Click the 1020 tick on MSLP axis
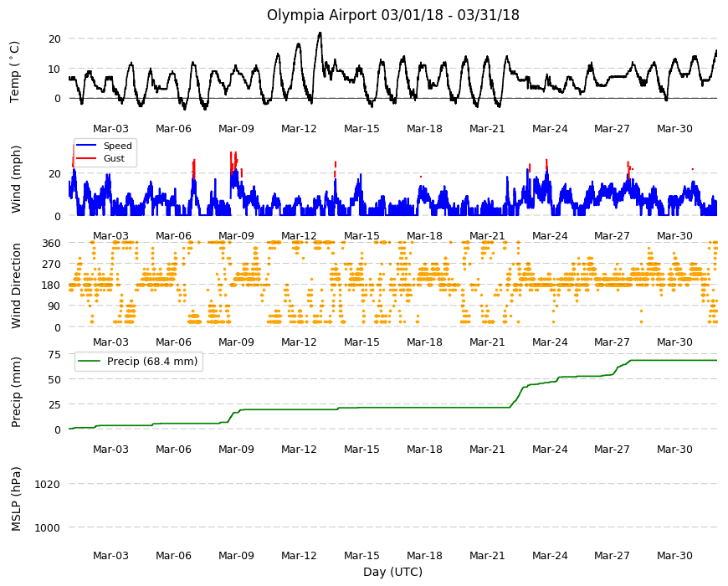 tap(48, 485)
